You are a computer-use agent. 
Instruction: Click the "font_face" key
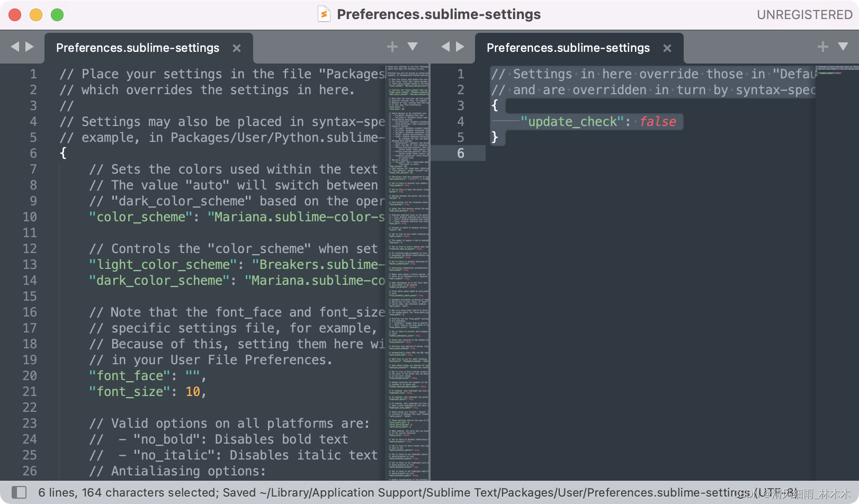coord(130,376)
